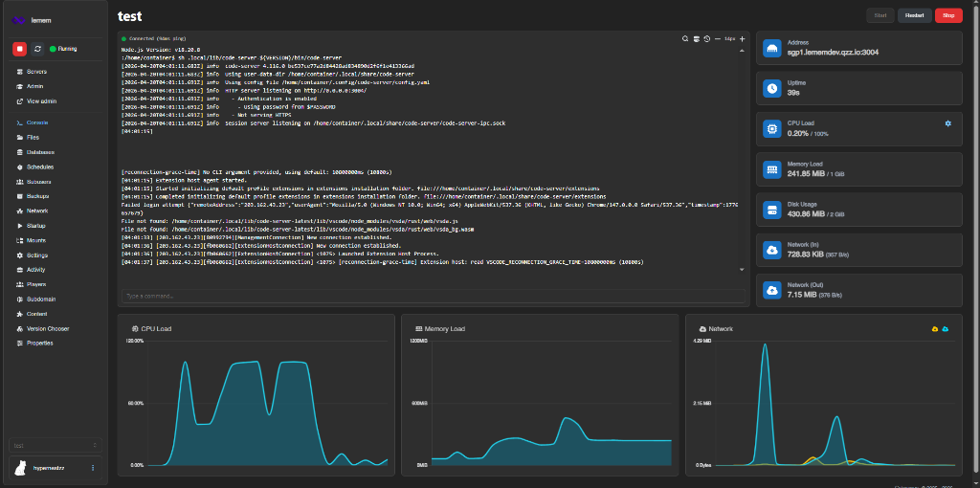This screenshot has height=488, width=980.
Task: Toggle the yellow cloud network legend icon
Action: click(935, 328)
